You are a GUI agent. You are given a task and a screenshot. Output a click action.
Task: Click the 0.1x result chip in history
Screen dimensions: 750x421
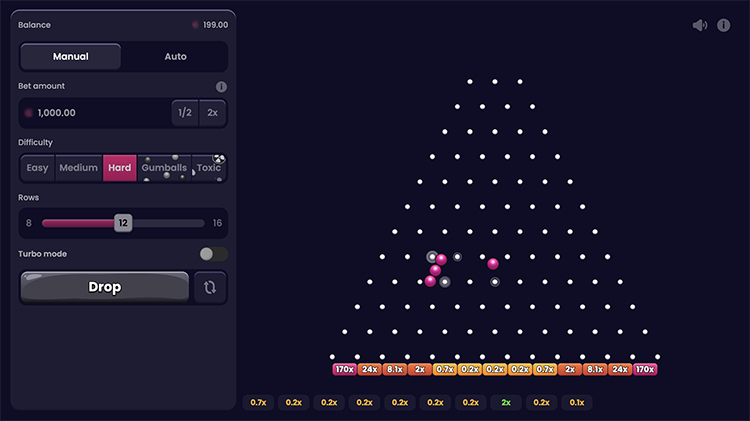click(576, 402)
